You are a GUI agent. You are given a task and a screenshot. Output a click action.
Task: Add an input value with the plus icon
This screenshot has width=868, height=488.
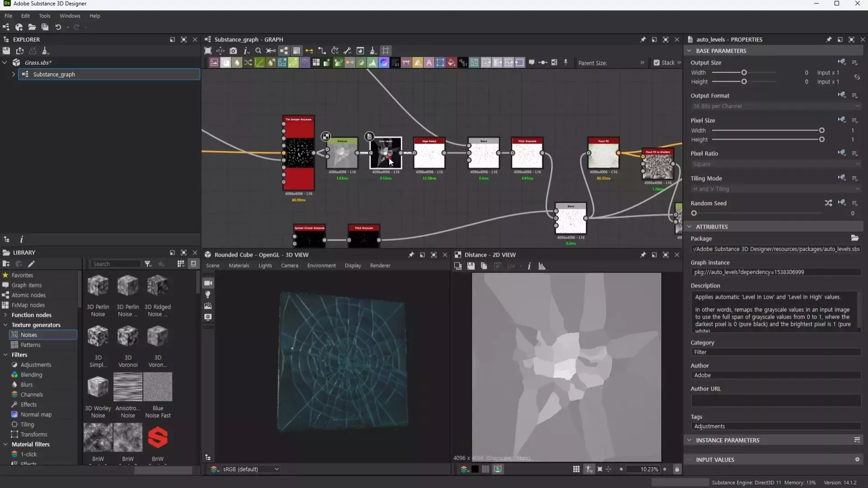click(857, 460)
